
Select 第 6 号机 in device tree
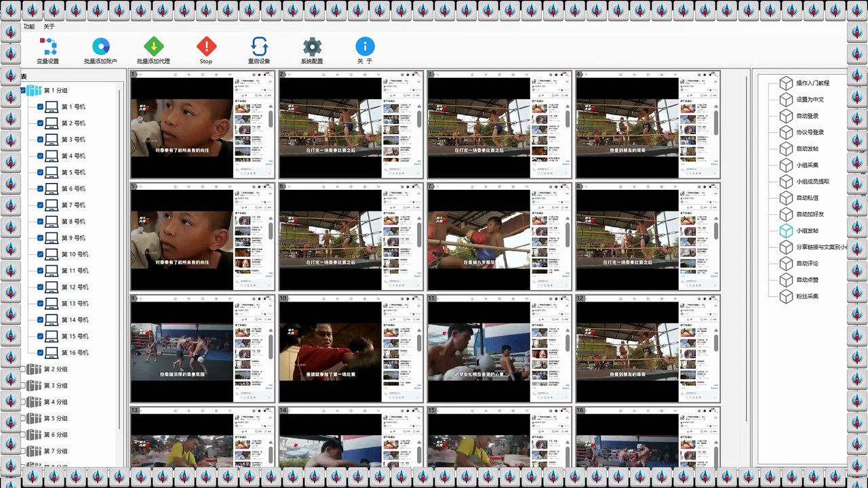(x=73, y=189)
